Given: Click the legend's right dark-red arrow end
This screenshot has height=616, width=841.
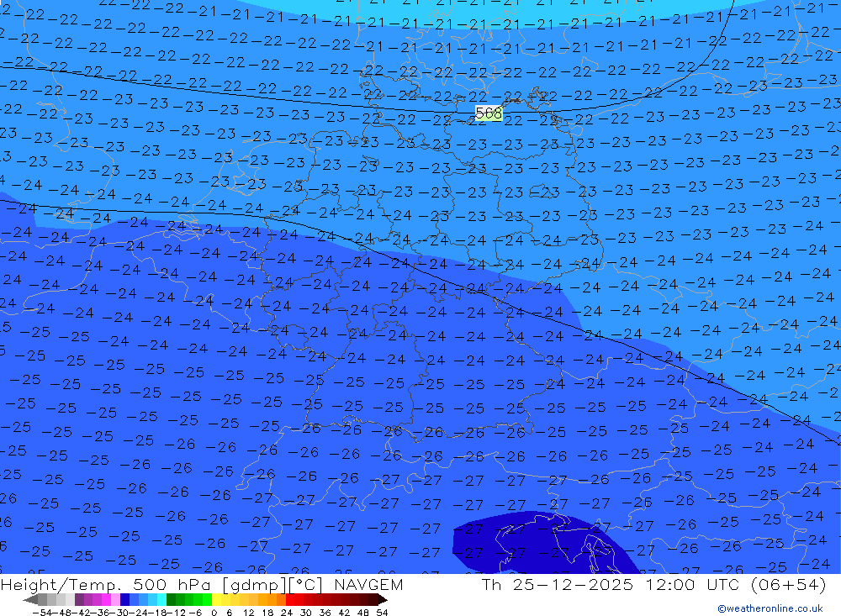Looking at the screenshot, I should click(x=382, y=600).
